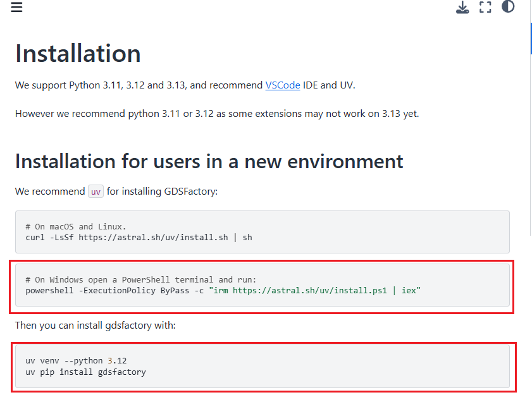Enter fullscreen mode using the fullscreen icon

coord(485,8)
